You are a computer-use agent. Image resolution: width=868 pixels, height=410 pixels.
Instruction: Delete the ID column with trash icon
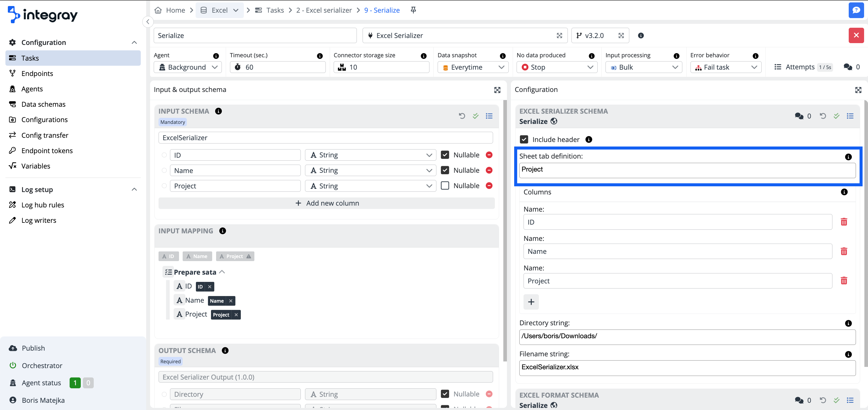click(843, 222)
